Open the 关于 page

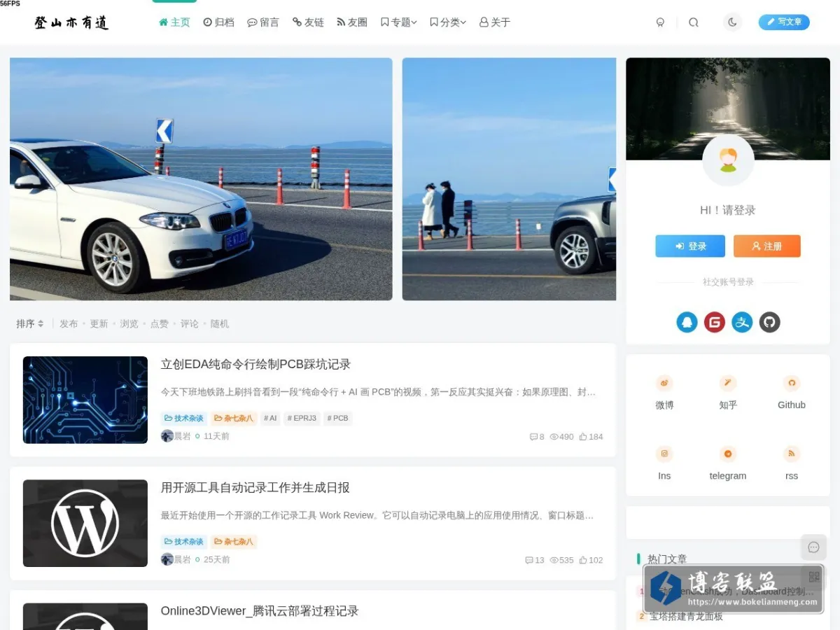click(495, 22)
